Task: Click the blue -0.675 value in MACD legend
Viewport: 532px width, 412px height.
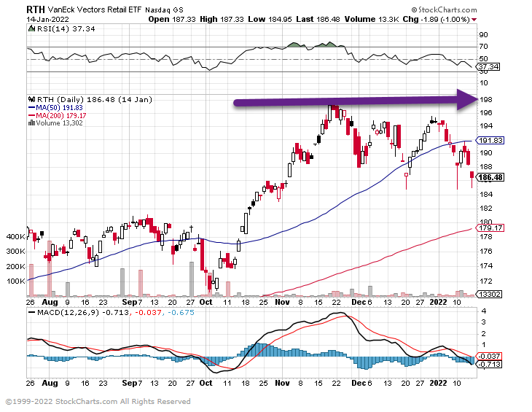Action: pyautogui.click(x=181, y=312)
